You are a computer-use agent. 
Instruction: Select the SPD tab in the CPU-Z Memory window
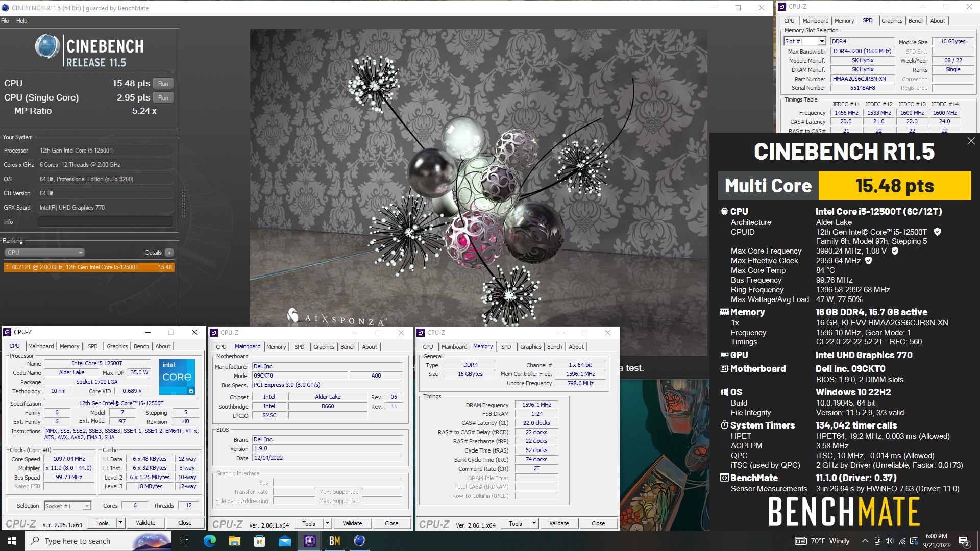[506, 347]
